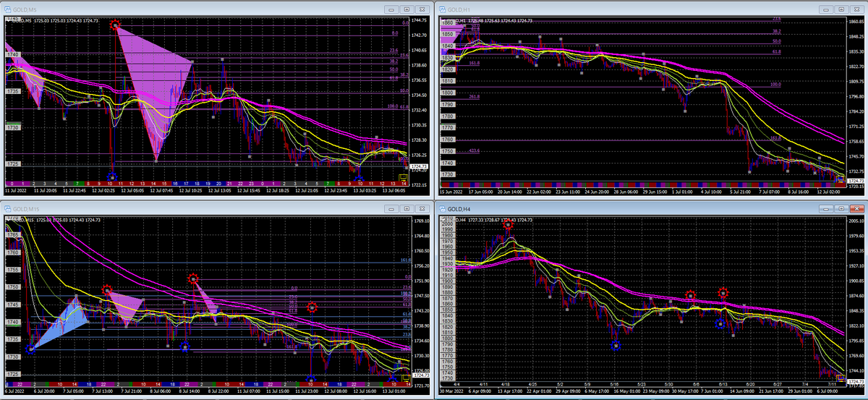Viewport: 868px width, 400px height.
Task: Select red marker near 6/13 in H4 chart
Action: [723, 292]
